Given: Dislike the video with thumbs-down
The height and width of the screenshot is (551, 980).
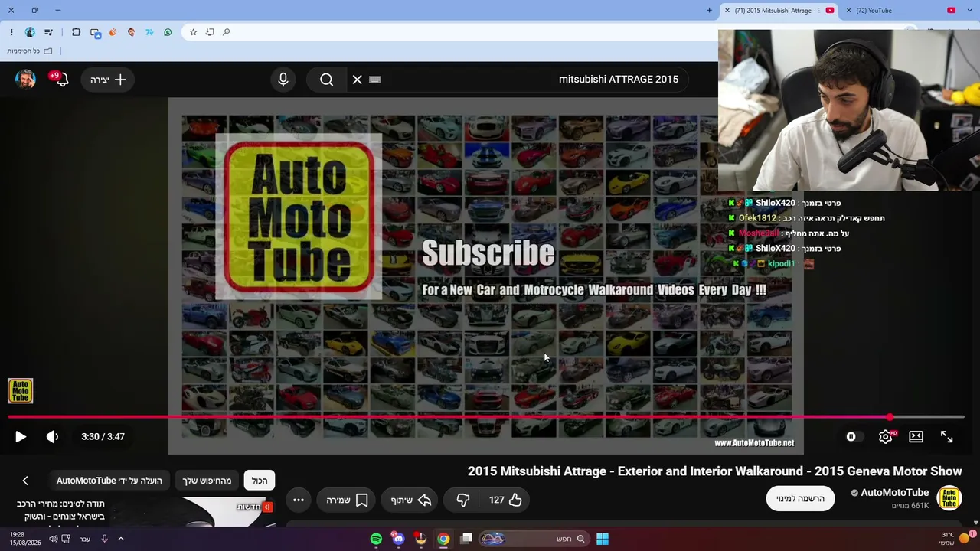Looking at the screenshot, I should [463, 500].
